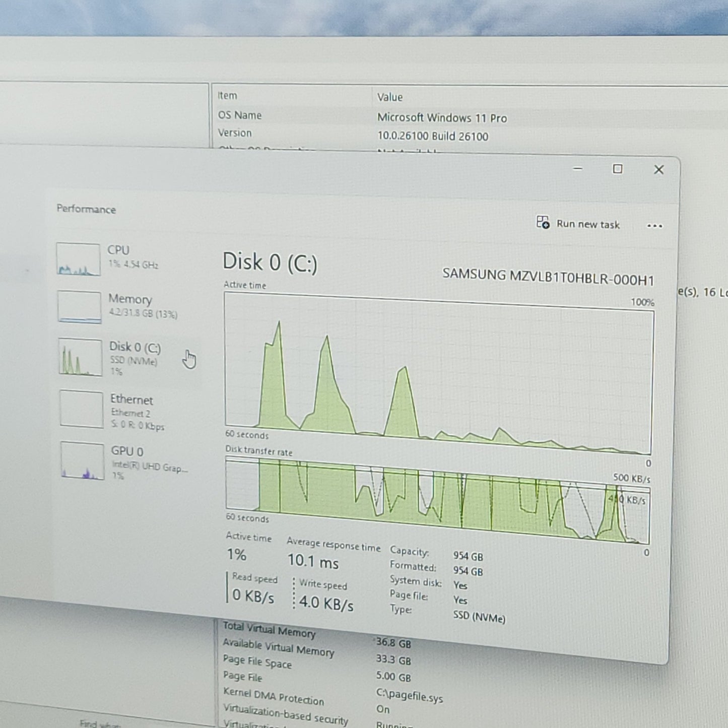Click the 33.3 GB value in System Information
The width and height of the screenshot is (728, 728).
click(x=393, y=660)
